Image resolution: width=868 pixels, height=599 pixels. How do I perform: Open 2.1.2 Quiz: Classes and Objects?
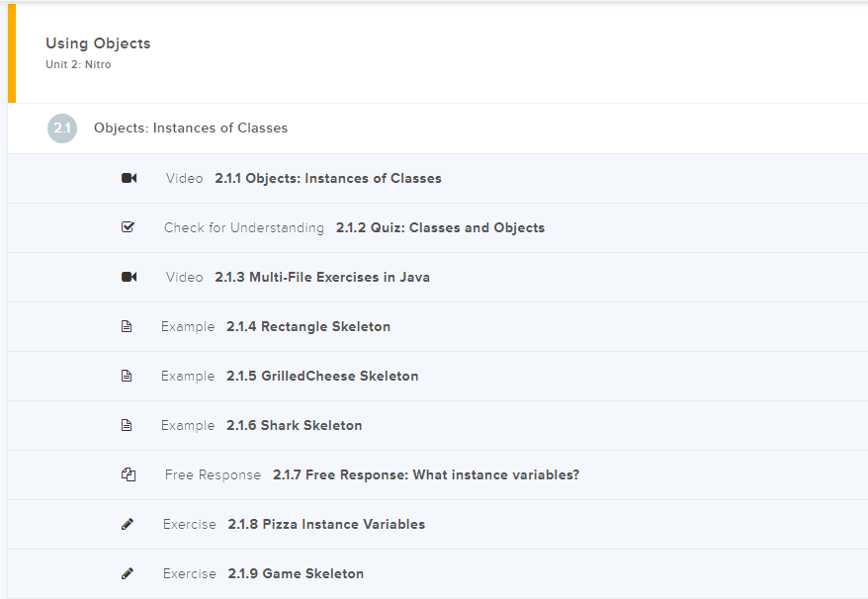(x=440, y=227)
